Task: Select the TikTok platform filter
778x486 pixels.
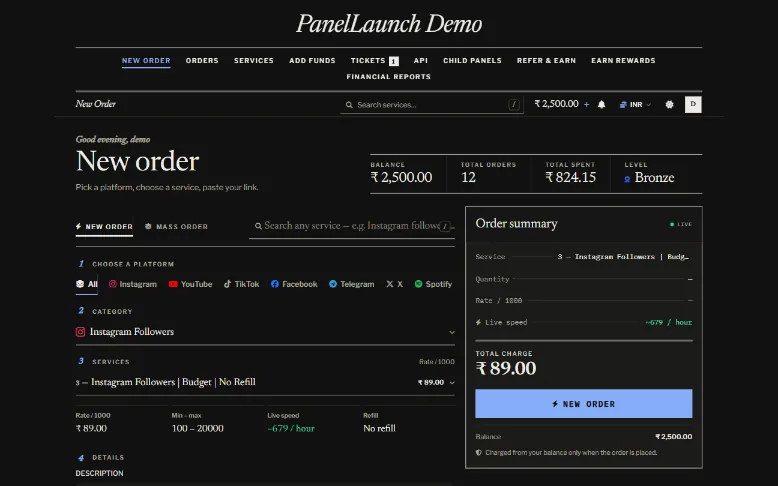Action: pos(241,284)
